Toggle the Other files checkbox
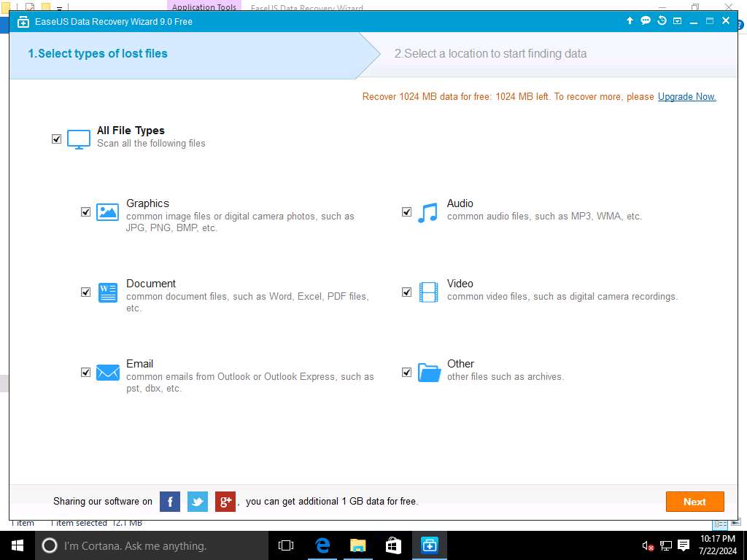This screenshot has width=747, height=560. (406, 372)
